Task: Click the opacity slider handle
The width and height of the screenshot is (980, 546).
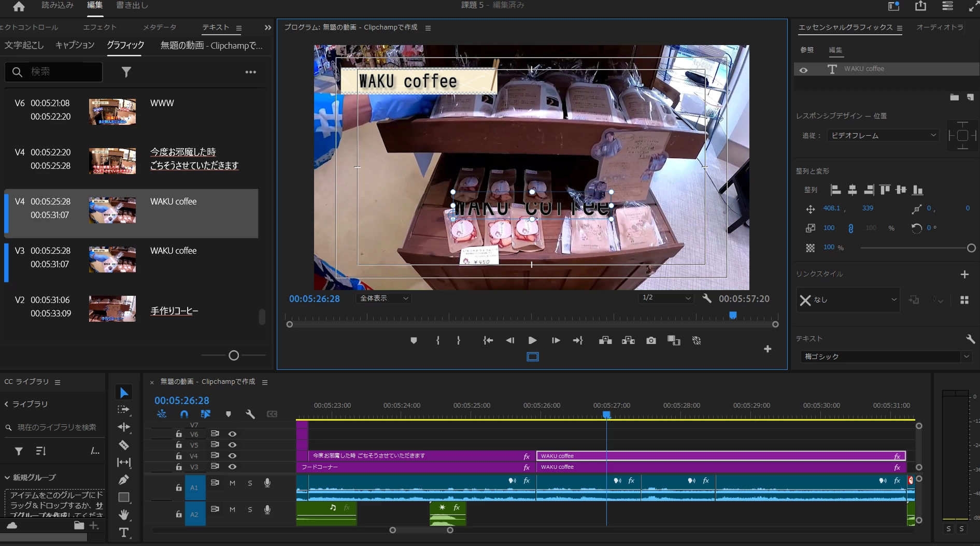Action: [x=971, y=248]
